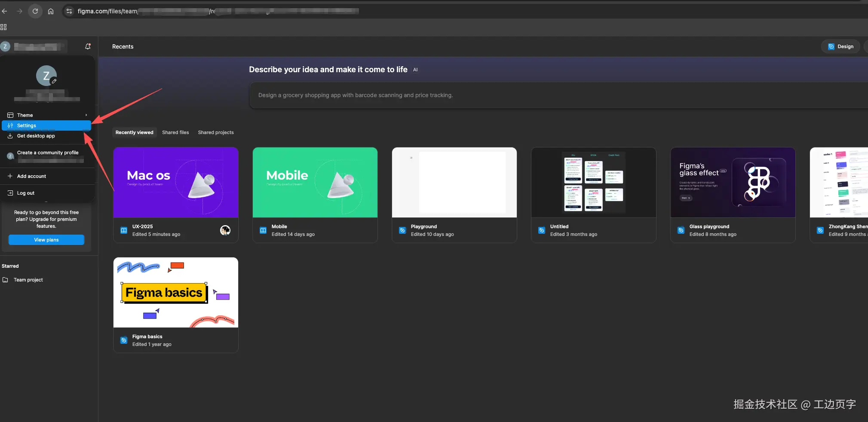Click the collaborator avatar on UX-2025 card
The width and height of the screenshot is (868, 422).
coord(225,230)
